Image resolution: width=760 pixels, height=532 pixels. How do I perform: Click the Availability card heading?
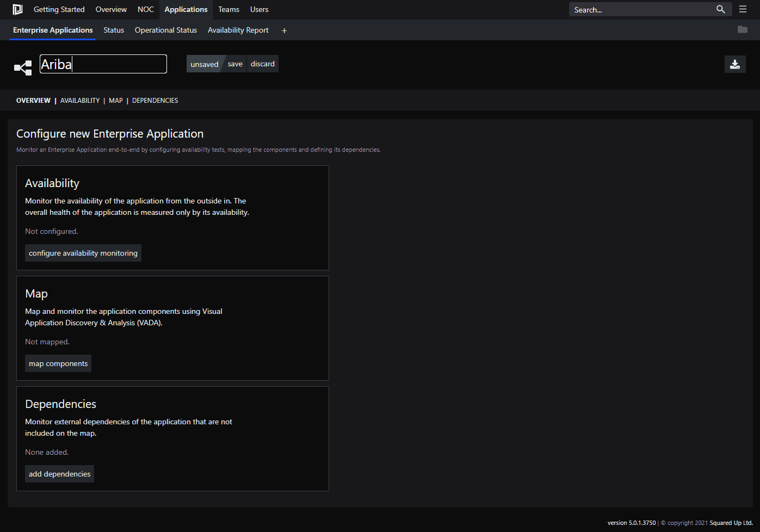pyautogui.click(x=52, y=183)
